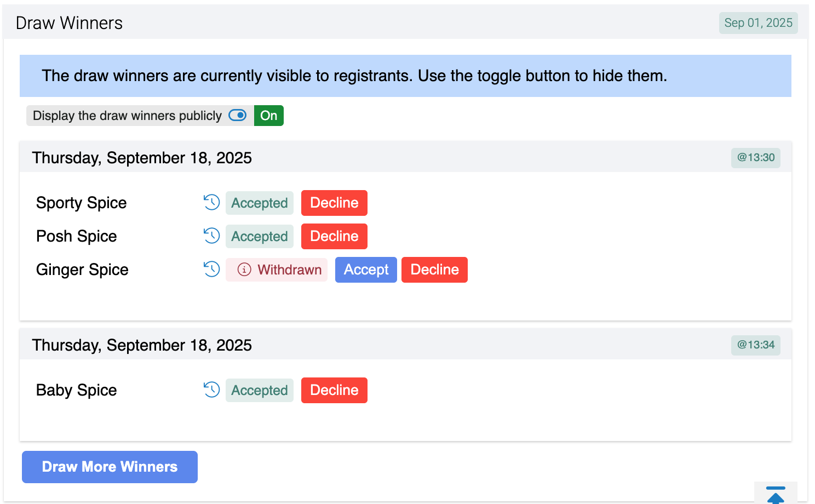Click Sporty Spice's Accepted status badge
This screenshot has width=815, height=504.
(x=260, y=203)
